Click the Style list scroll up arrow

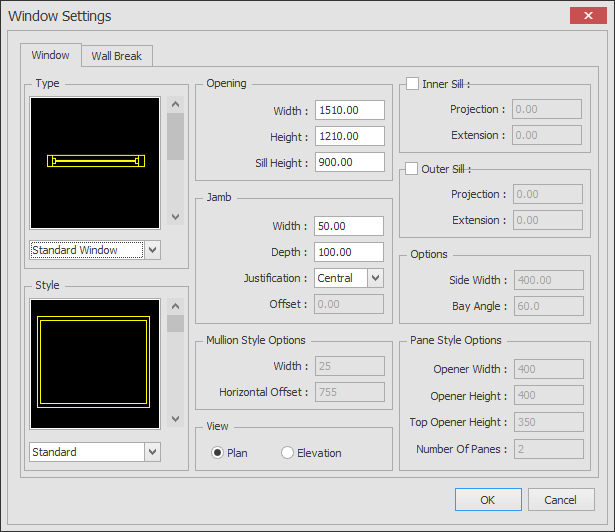[175, 306]
